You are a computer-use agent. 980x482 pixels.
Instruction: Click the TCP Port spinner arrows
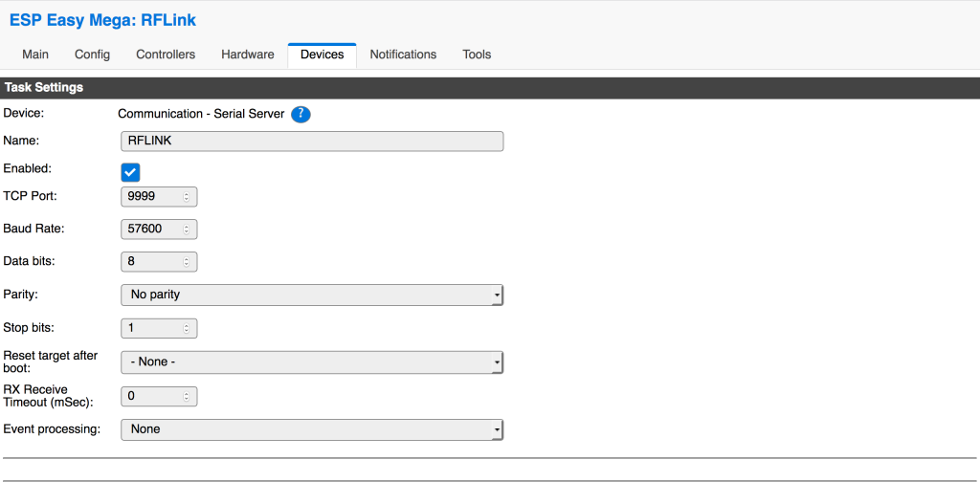pos(187,197)
